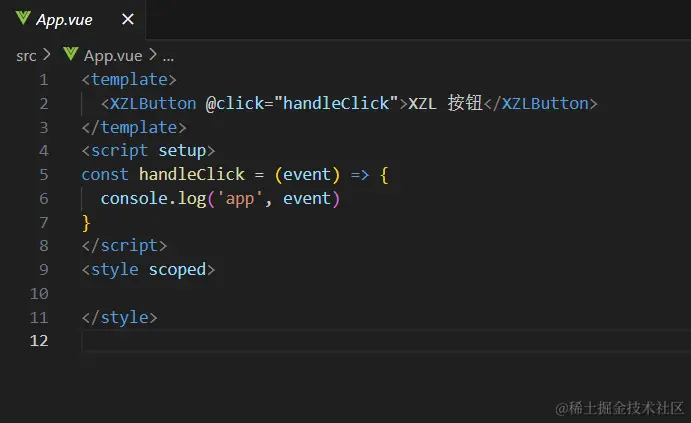The image size is (691, 423).
Task: Click the "handleClick" attribute value
Action: pos(336,104)
